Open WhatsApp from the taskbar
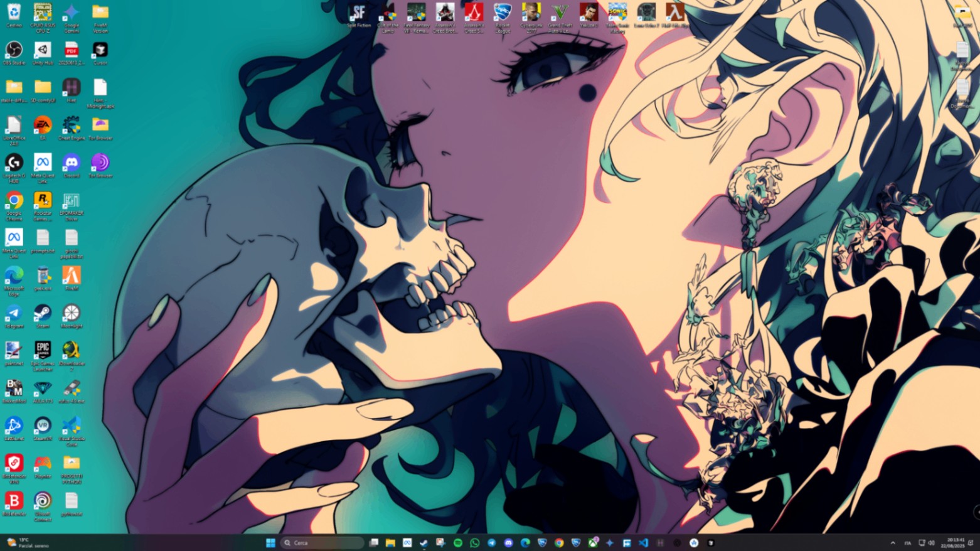Image resolution: width=980 pixels, height=551 pixels. pyautogui.click(x=475, y=543)
